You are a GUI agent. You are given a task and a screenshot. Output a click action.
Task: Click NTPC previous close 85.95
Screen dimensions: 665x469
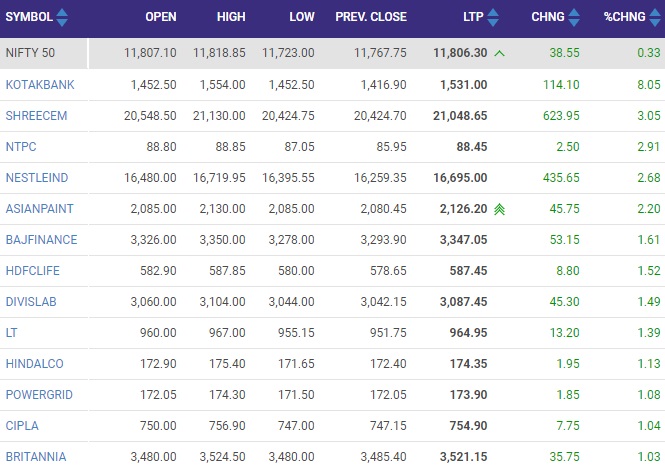pos(391,147)
